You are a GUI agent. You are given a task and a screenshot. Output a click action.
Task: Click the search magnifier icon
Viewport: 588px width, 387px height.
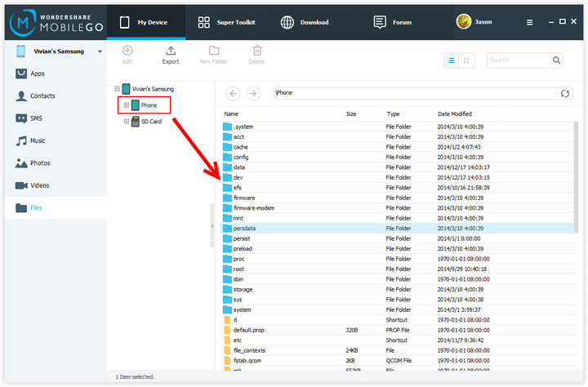click(x=556, y=60)
